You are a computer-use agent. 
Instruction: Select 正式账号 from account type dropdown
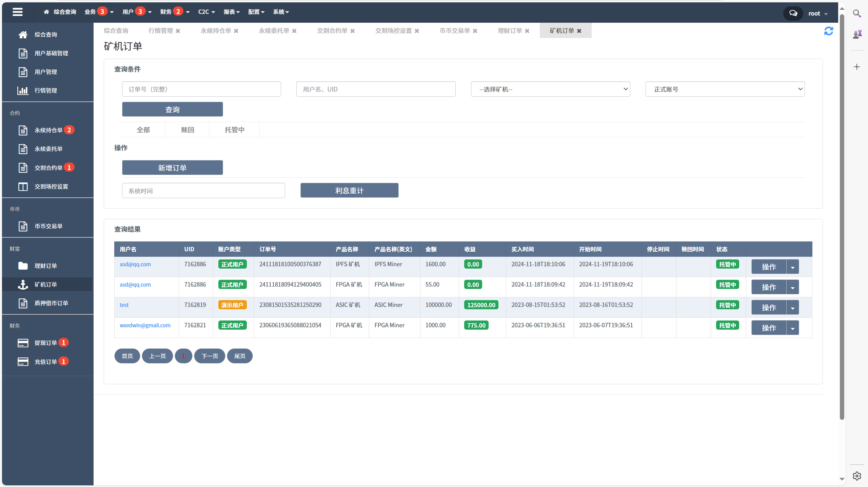click(724, 89)
